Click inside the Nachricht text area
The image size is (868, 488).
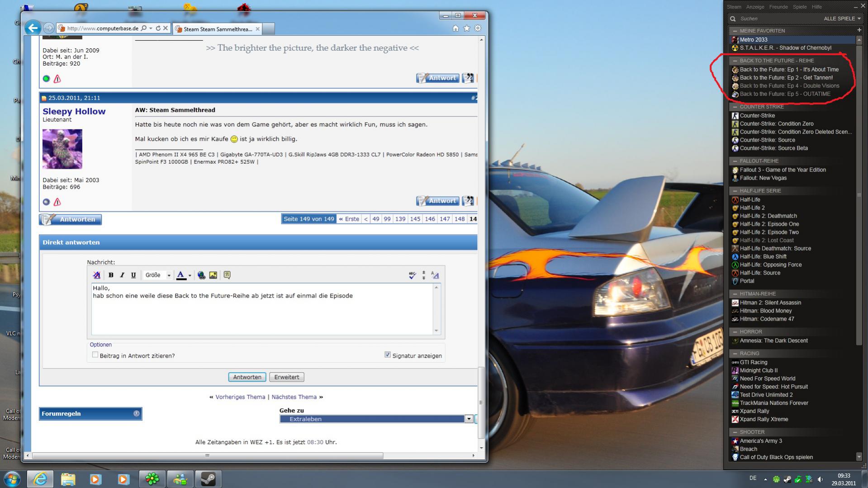pos(262,309)
